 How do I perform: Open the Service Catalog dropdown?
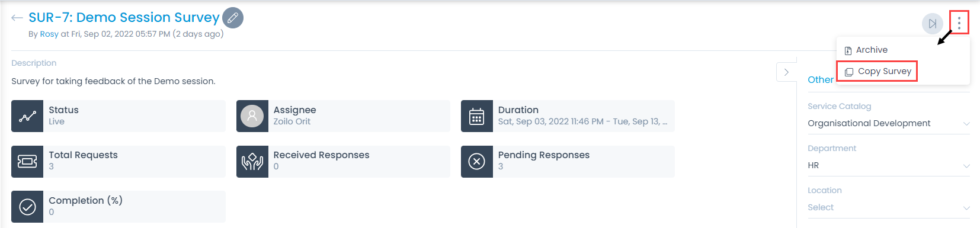(889, 123)
